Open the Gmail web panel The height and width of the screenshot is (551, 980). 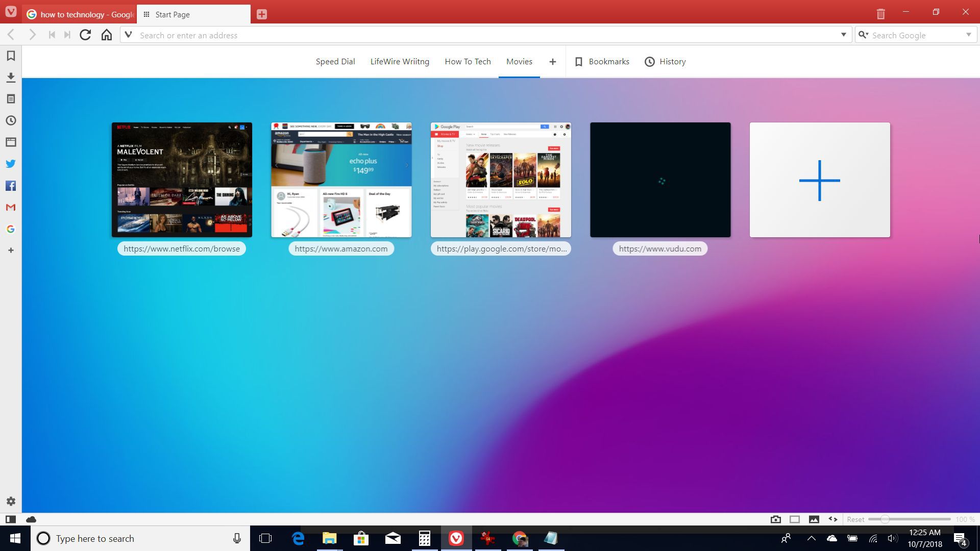pos(11,207)
